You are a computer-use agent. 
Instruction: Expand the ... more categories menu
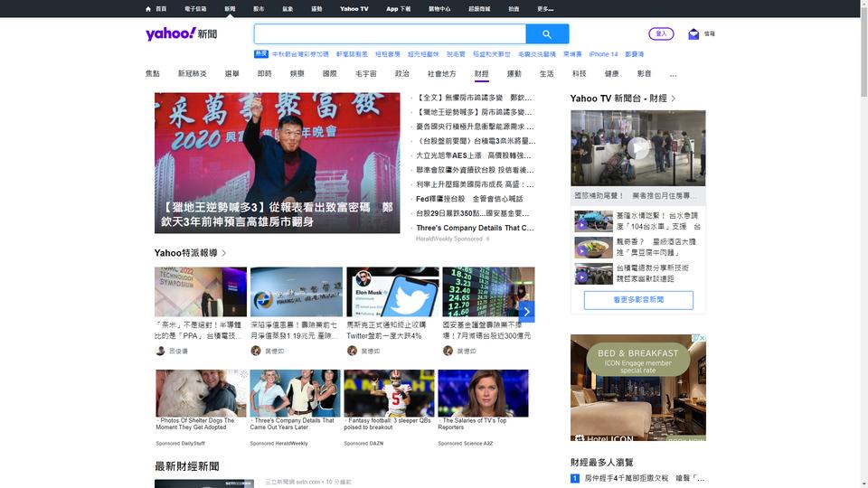[673, 74]
